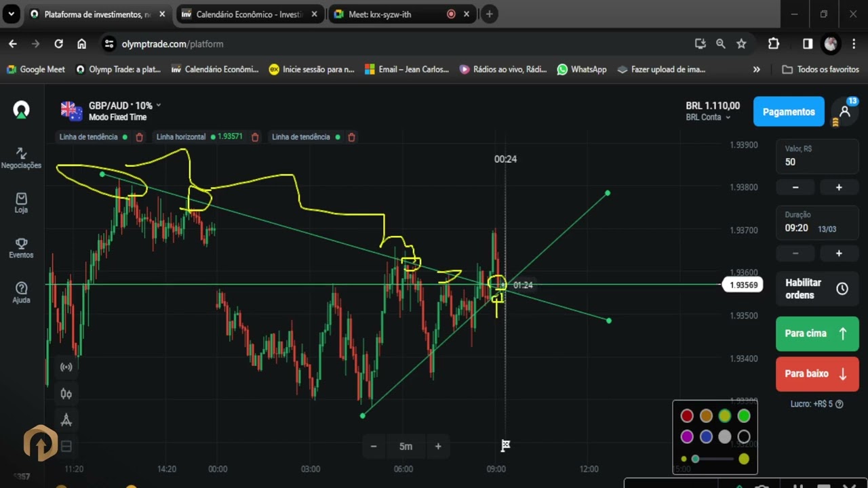Click the Pagamentos button
868x488 pixels.
(789, 112)
